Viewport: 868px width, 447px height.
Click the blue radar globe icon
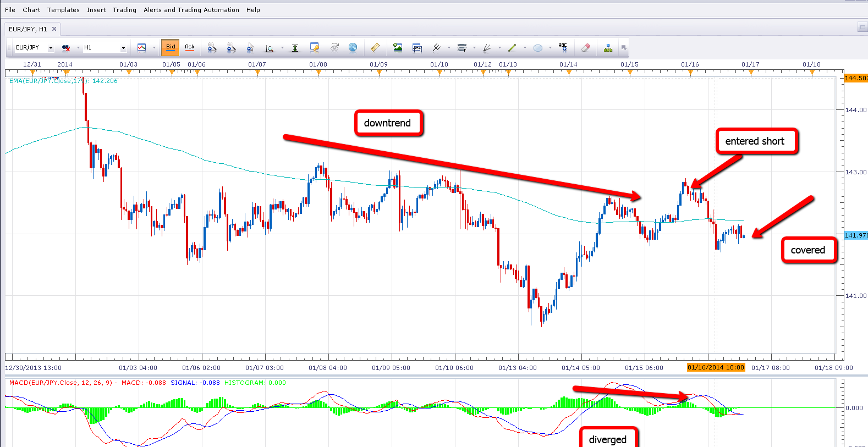click(x=353, y=48)
